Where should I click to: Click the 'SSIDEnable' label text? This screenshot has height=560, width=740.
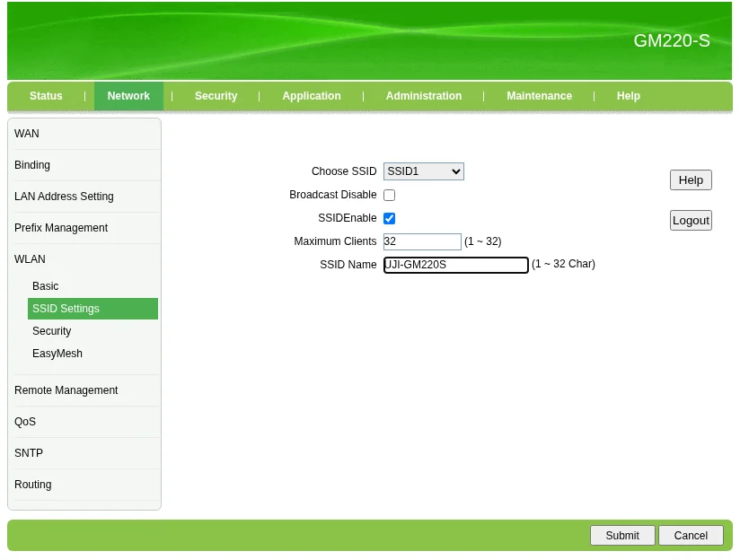pos(347,218)
